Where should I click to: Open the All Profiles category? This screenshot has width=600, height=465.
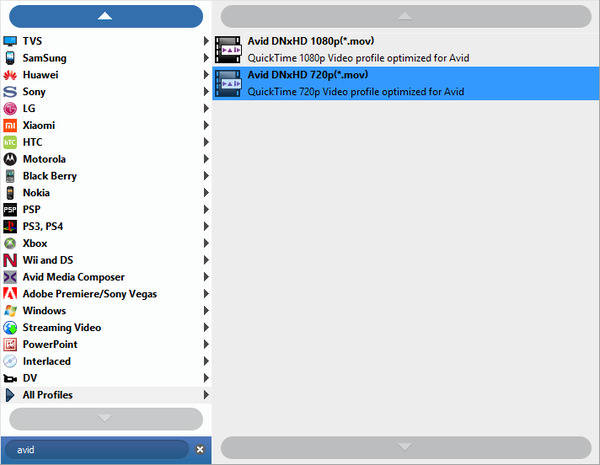(x=106, y=395)
